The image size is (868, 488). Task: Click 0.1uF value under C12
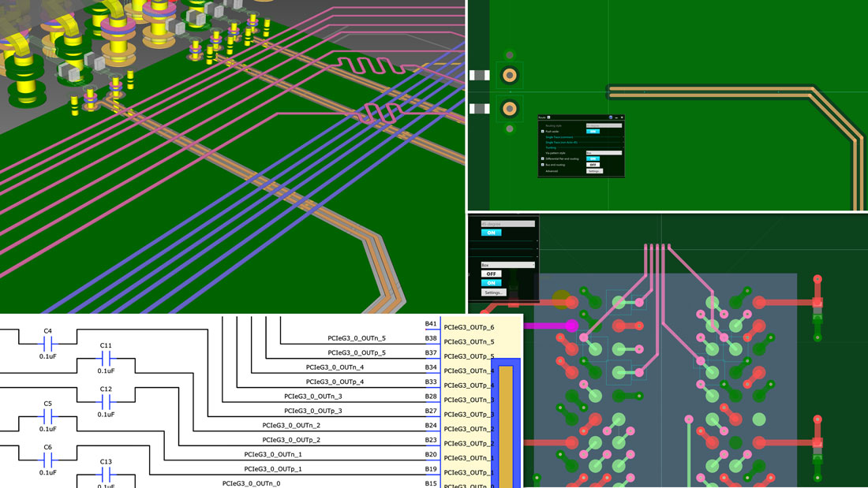pyautogui.click(x=106, y=415)
